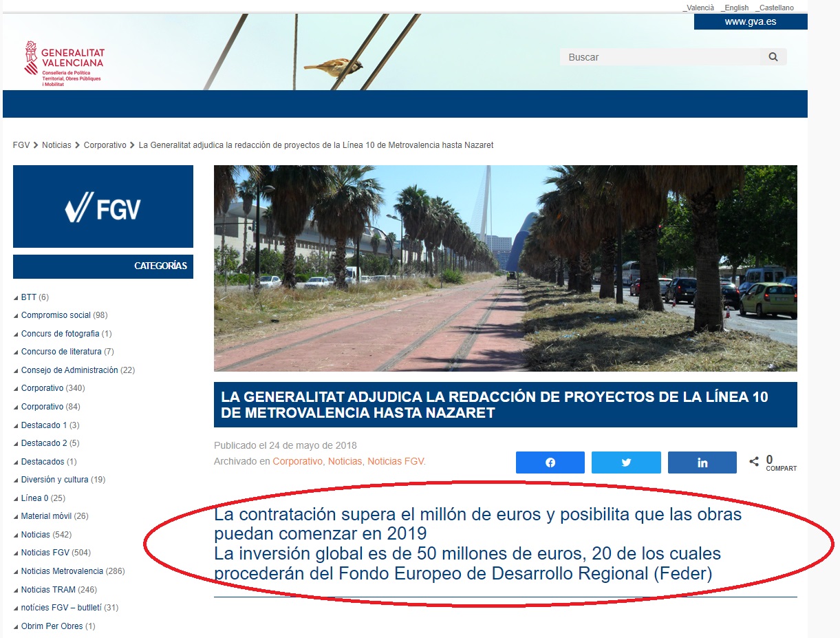Share article on Twitter
The height and width of the screenshot is (638, 840).
[x=626, y=462]
